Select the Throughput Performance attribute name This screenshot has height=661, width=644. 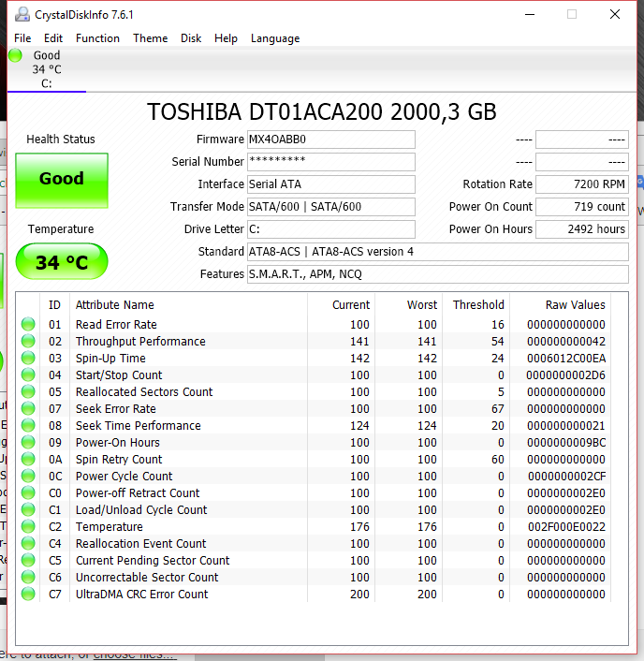tap(140, 342)
